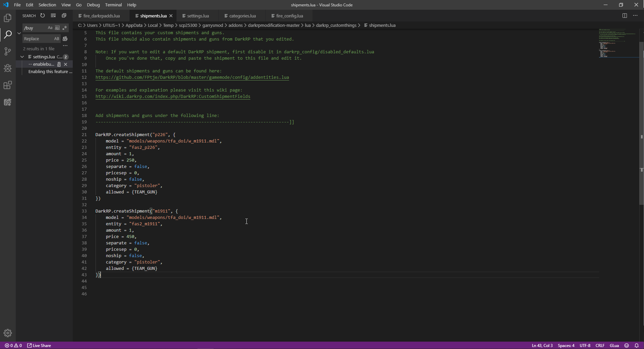Collapse all search results

[64, 15]
